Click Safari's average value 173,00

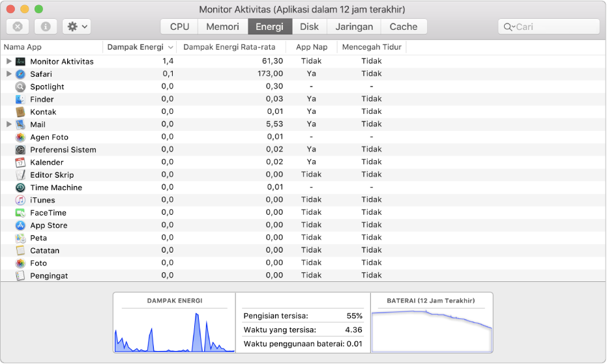[270, 74]
